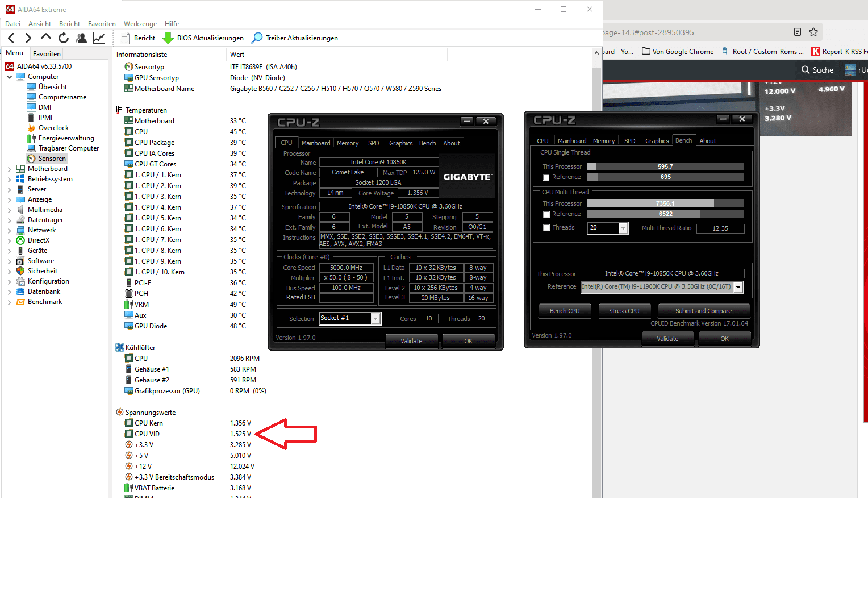The image size is (868, 608).
Task: Click the Submit and Compare button
Action: pyautogui.click(x=703, y=311)
